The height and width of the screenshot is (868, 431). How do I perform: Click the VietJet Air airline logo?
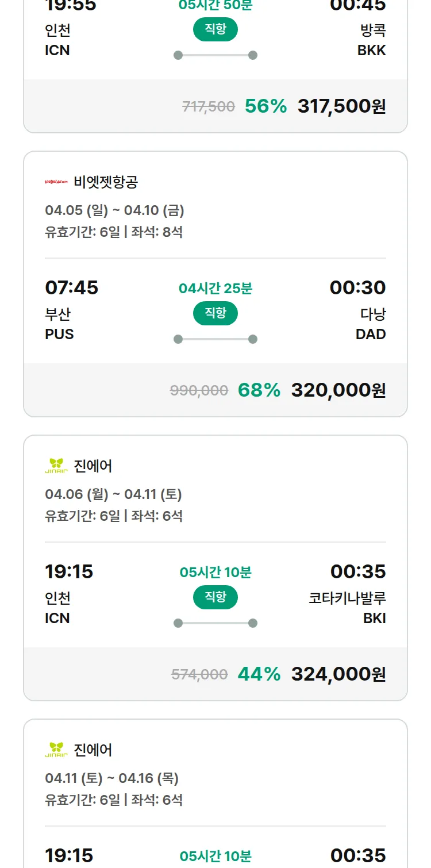(x=56, y=182)
